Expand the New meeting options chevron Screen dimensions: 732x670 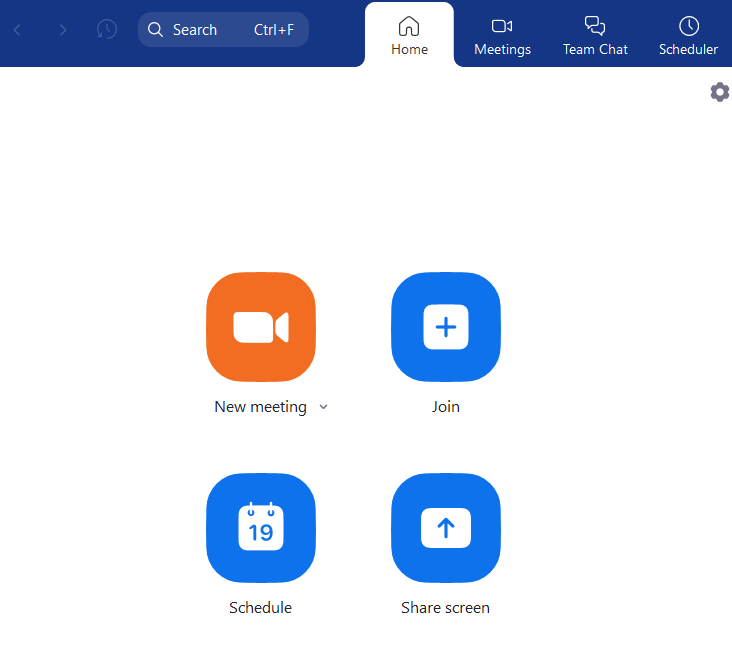tap(324, 407)
